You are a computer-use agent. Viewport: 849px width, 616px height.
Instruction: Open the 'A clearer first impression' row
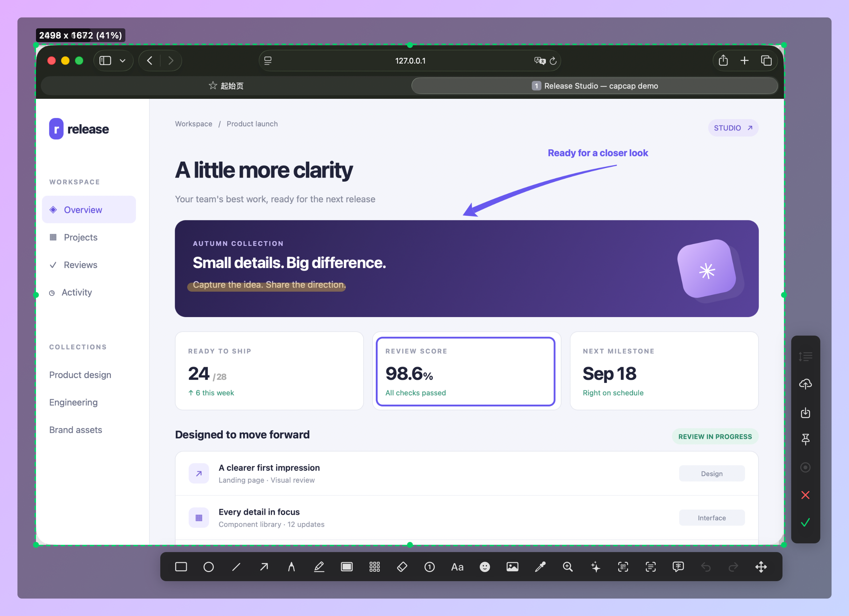click(466, 474)
